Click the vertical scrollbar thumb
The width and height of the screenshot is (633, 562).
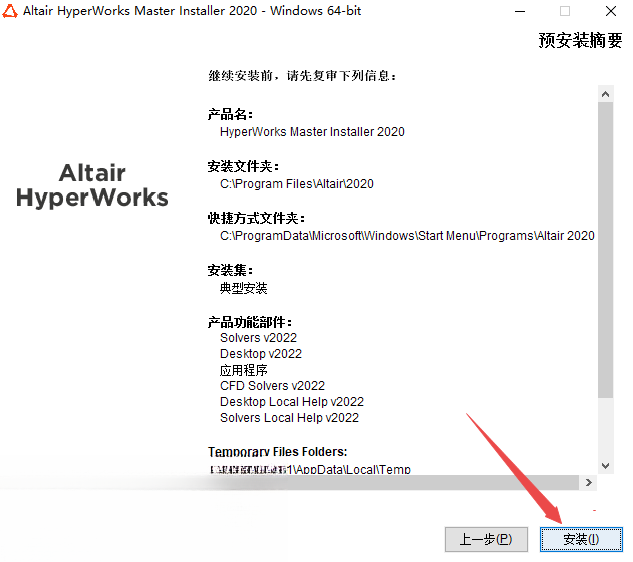point(605,250)
